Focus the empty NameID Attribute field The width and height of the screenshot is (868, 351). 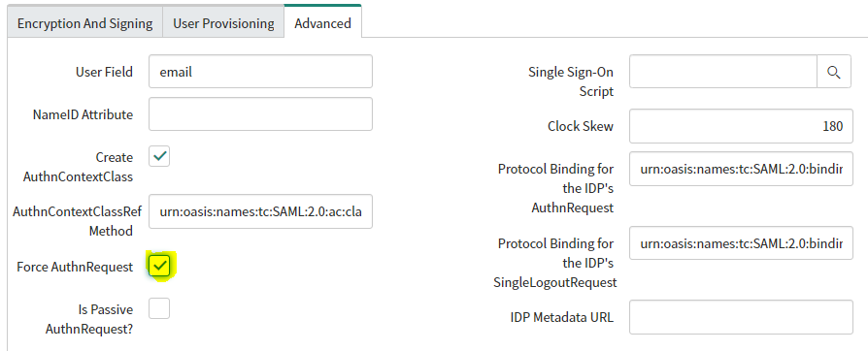(x=260, y=114)
